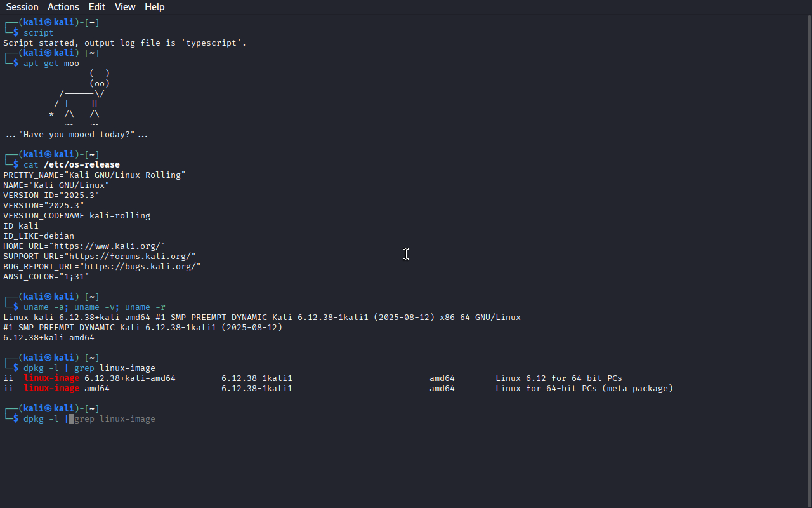This screenshot has width=812, height=508.
Task: Click the 'apt-get moo' command
Action: tap(51, 63)
